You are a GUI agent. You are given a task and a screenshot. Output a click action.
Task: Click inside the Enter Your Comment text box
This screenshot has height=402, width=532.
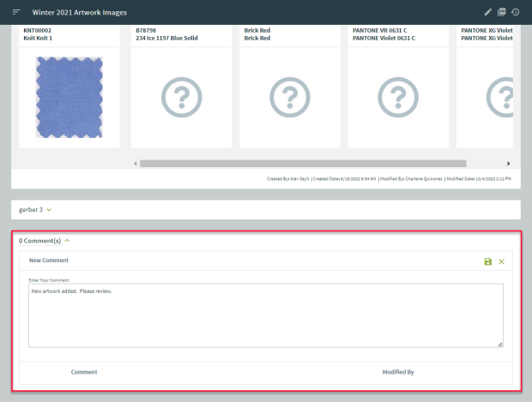(265, 316)
